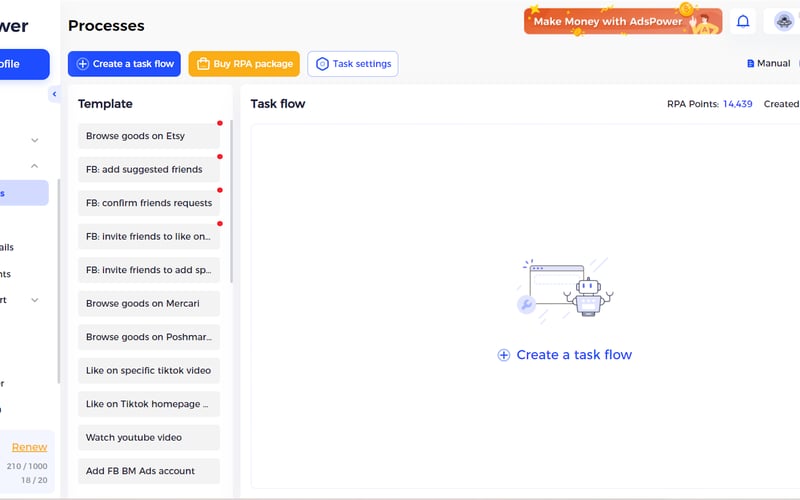800x500 pixels.
Task: Open the user avatar menu
Action: click(783, 21)
